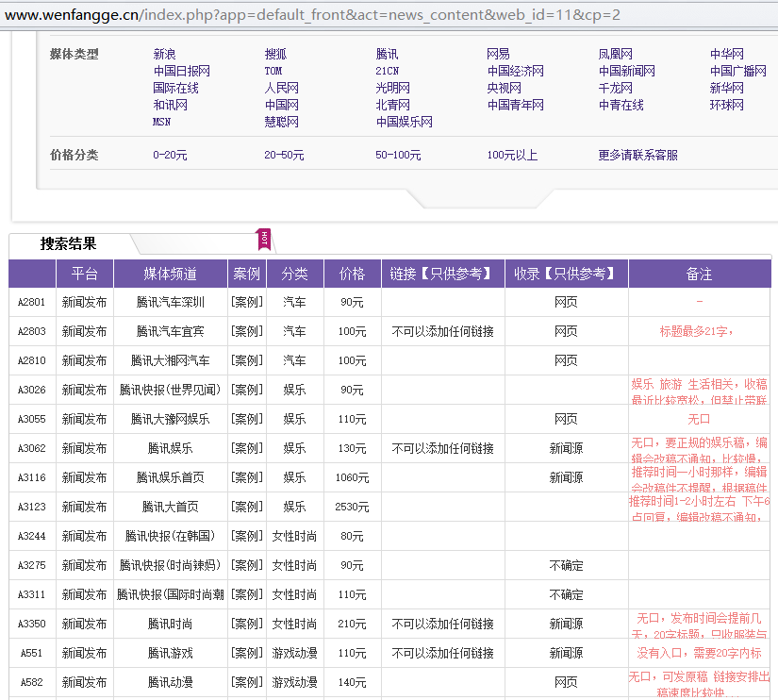Filter prices by 100元以上
The width and height of the screenshot is (778, 700).
(512, 156)
